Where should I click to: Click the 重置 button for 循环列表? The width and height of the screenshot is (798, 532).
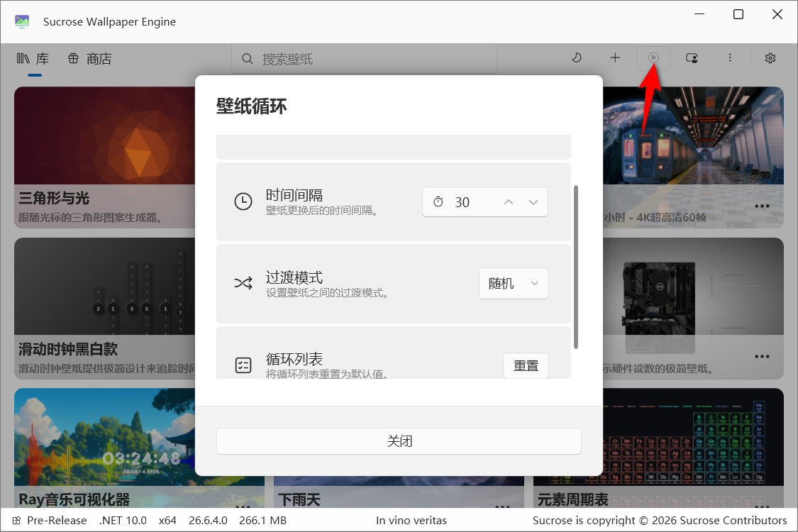[526, 365]
